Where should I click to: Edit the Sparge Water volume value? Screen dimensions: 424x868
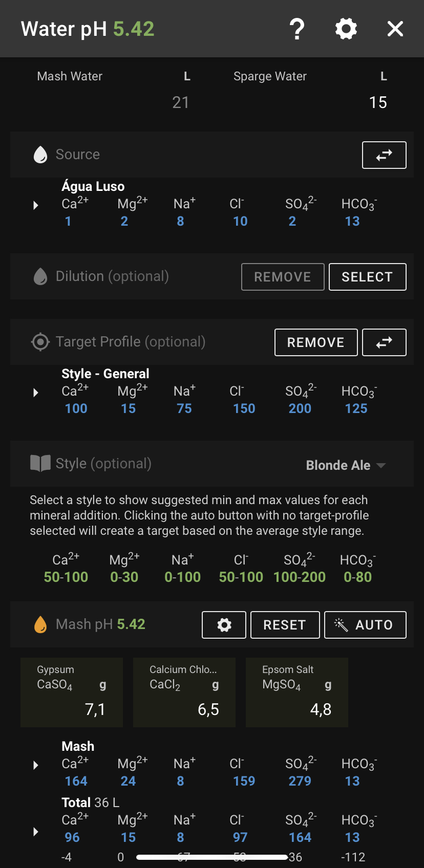pyautogui.click(x=378, y=102)
